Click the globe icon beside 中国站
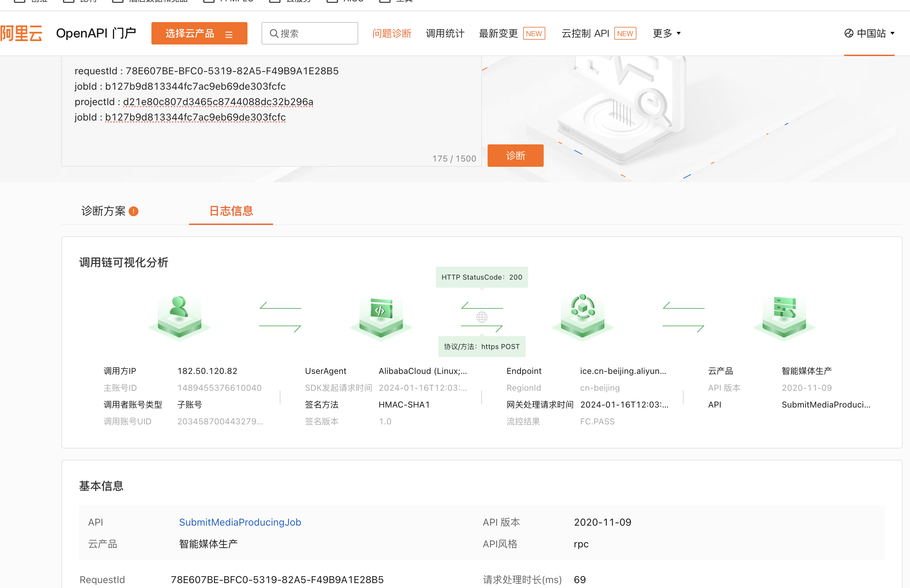910x588 pixels. click(x=849, y=34)
